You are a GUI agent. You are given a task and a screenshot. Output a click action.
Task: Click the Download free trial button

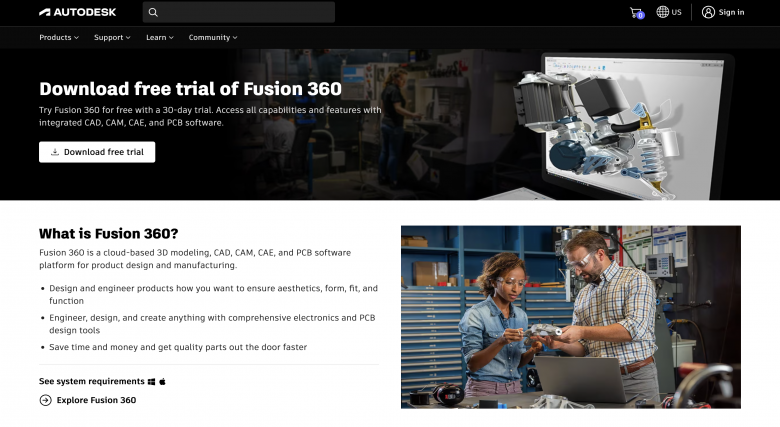pos(97,152)
